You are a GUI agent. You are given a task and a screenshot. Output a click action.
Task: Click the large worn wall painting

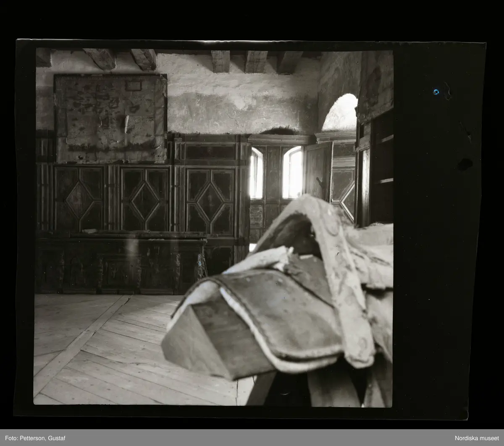(110, 119)
